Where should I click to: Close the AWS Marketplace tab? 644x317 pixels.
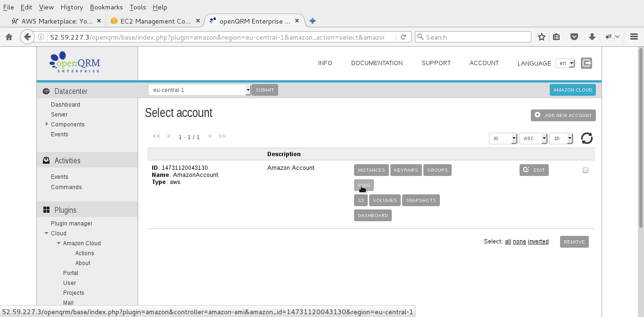(x=99, y=21)
